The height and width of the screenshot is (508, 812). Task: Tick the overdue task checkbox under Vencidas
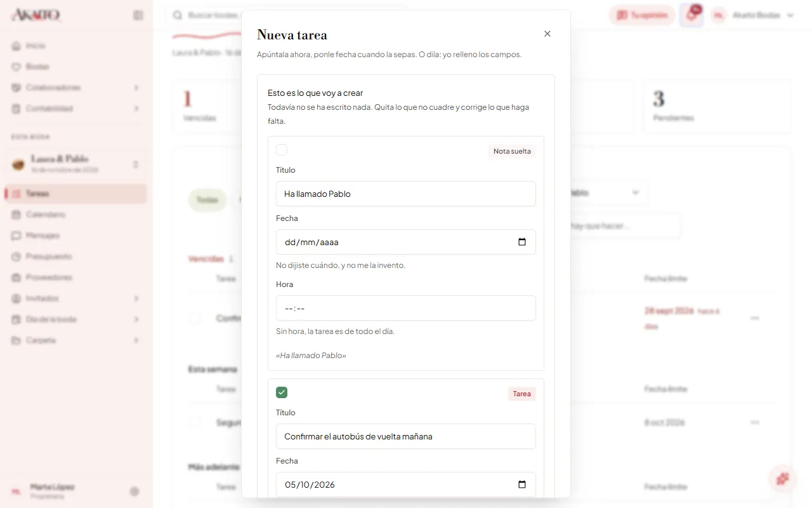195,318
